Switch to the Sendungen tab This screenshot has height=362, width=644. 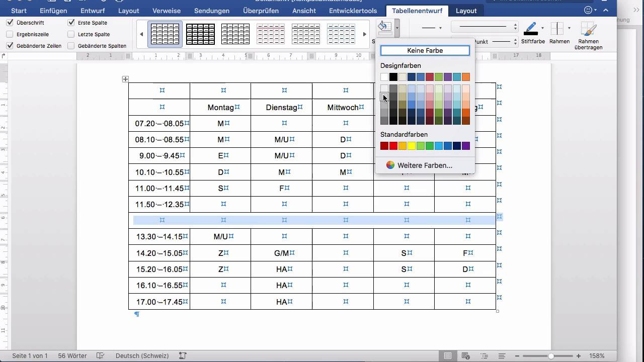point(212,11)
